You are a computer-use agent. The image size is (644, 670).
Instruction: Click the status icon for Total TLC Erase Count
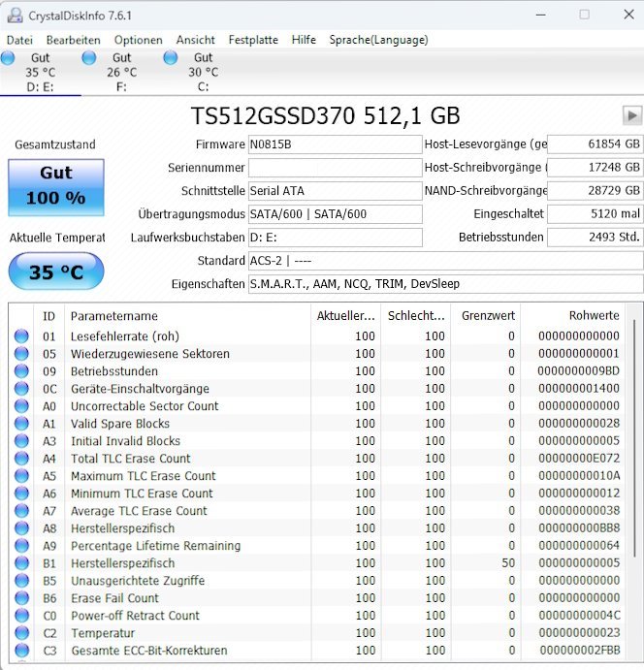[21, 459]
